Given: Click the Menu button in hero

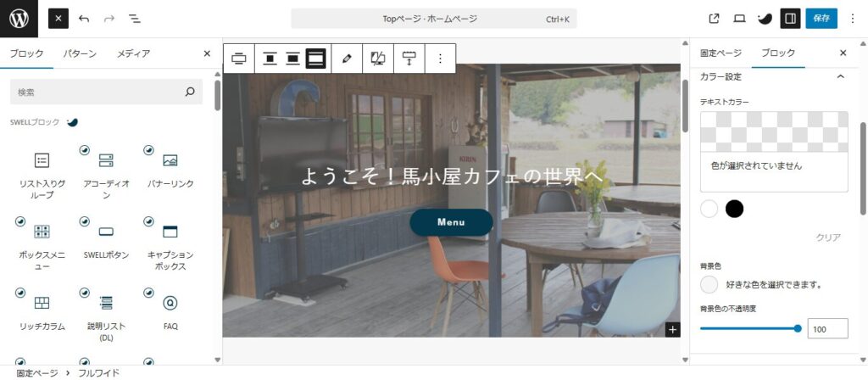Looking at the screenshot, I should [x=451, y=222].
